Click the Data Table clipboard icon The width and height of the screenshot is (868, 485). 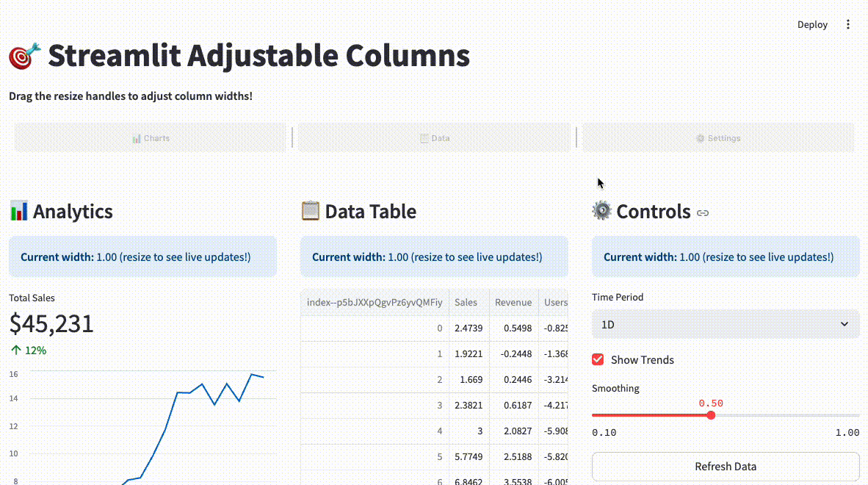(x=310, y=211)
